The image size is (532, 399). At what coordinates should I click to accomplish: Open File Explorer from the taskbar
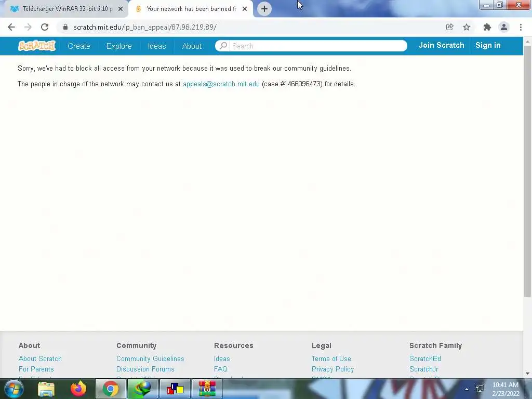coord(46,389)
